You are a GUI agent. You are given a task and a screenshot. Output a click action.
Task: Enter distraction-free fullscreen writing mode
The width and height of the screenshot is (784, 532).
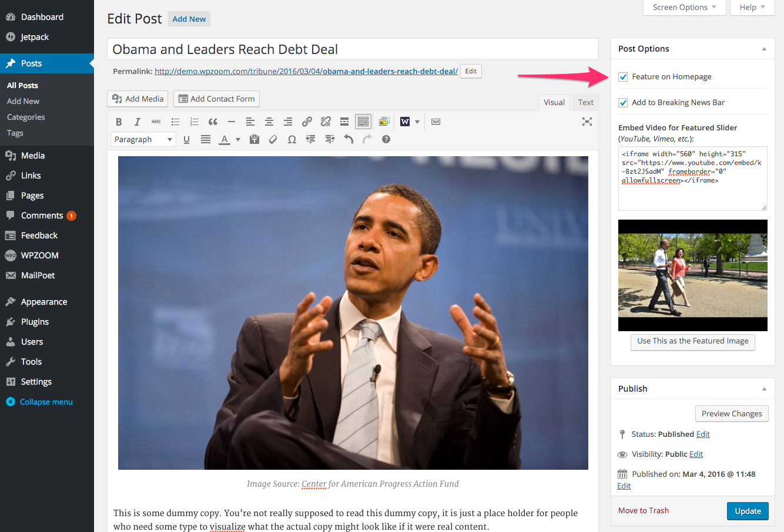(587, 122)
